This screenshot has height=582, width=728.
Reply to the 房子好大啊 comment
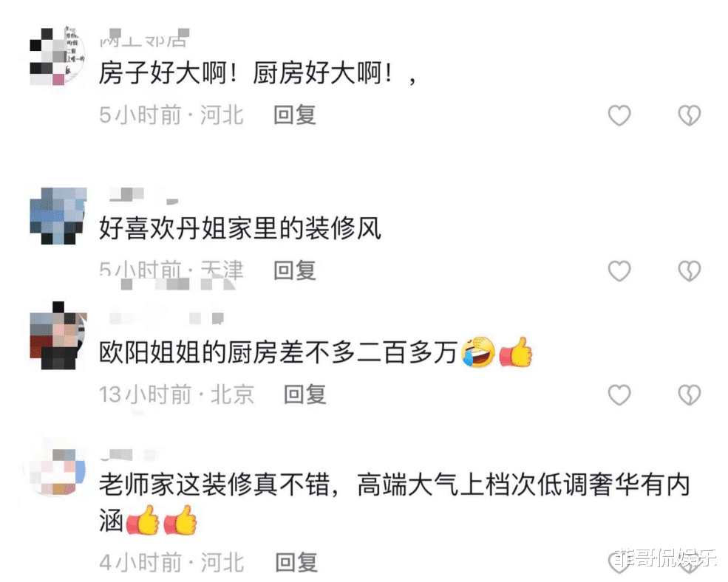pyautogui.click(x=295, y=115)
